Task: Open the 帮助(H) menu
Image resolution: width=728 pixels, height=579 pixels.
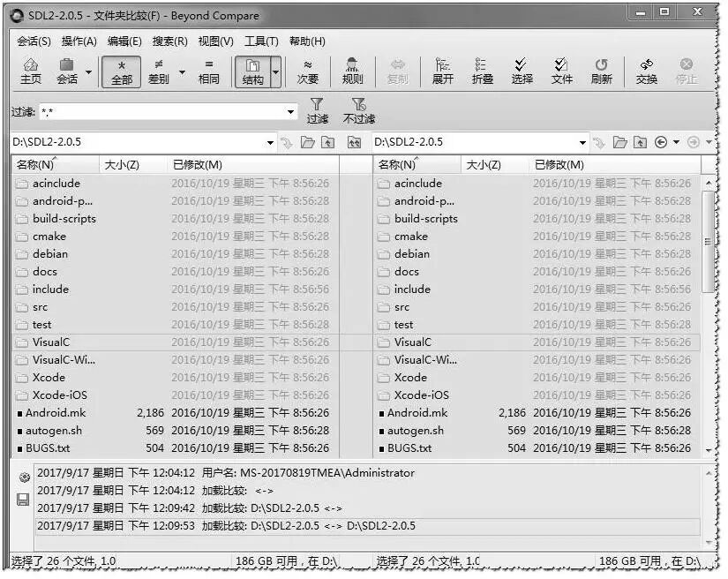Action: pos(307,41)
